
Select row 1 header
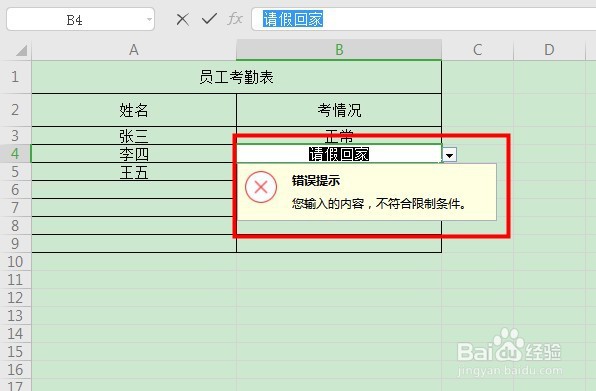(15, 77)
